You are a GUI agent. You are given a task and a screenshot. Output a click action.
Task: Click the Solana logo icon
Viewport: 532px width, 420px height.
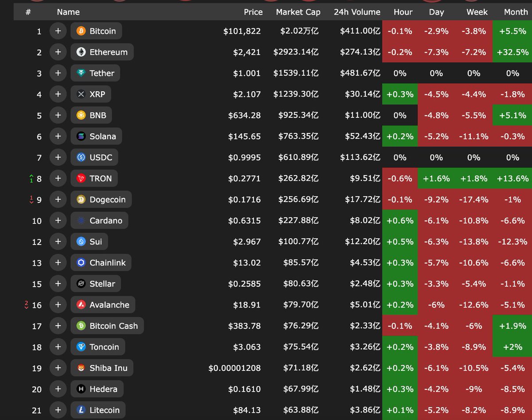(81, 136)
